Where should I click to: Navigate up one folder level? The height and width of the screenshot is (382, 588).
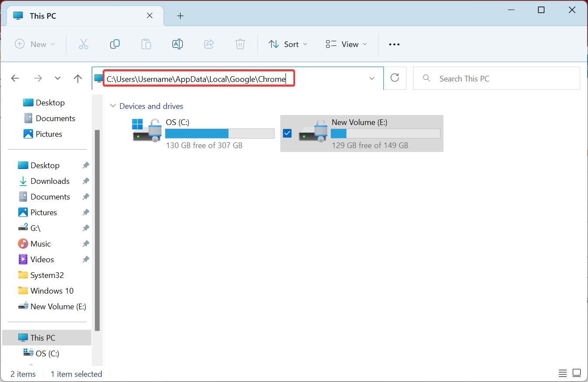coord(77,78)
